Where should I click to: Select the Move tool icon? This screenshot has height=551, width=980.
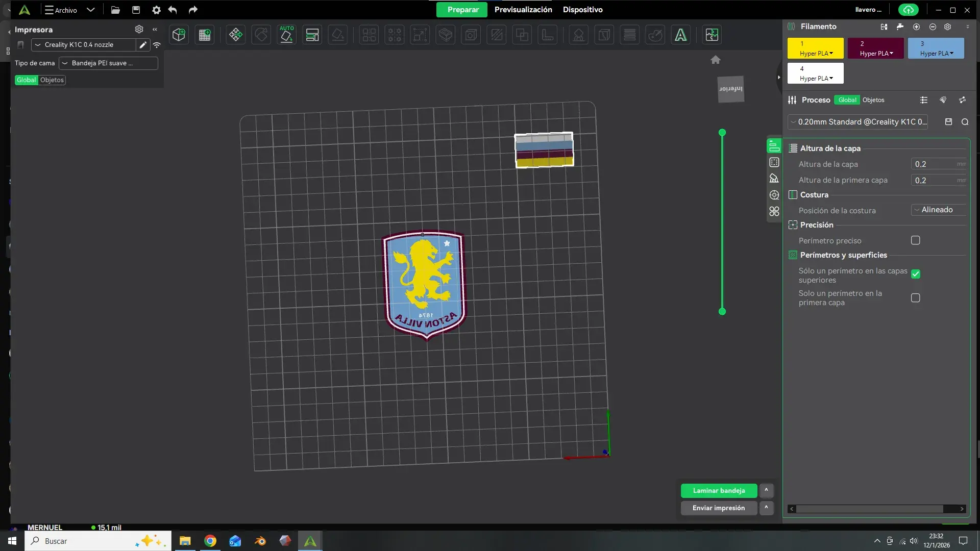235,35
